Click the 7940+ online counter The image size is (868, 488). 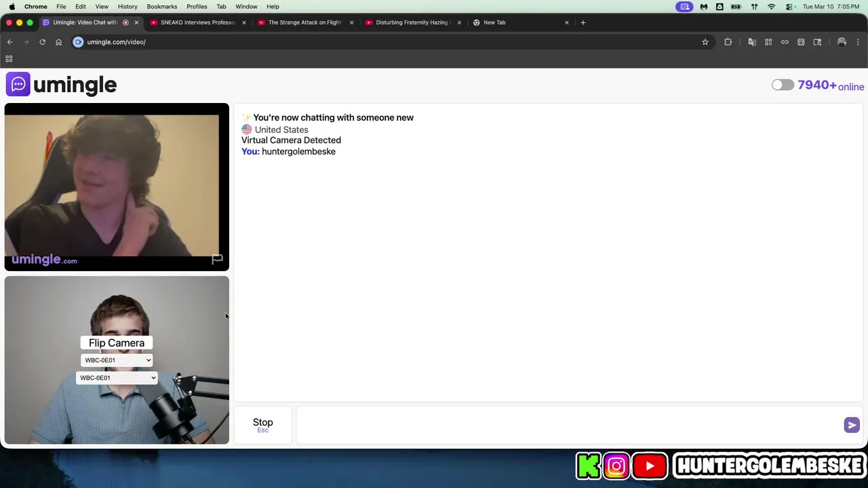(831, 85)
